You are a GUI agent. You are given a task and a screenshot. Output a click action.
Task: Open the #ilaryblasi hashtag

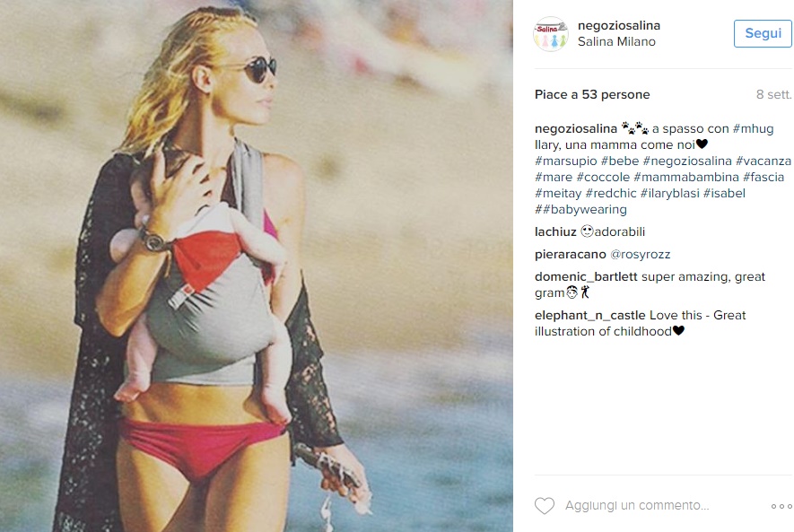coord(669,194)
